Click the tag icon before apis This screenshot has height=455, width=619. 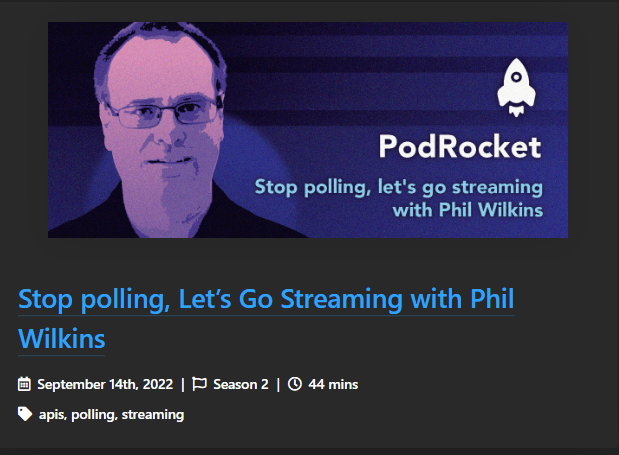click(25, 414)
